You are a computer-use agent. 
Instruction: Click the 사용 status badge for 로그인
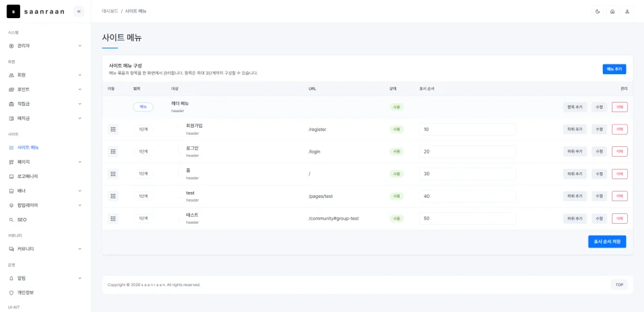pyautogui.click(x=396, y=151)
